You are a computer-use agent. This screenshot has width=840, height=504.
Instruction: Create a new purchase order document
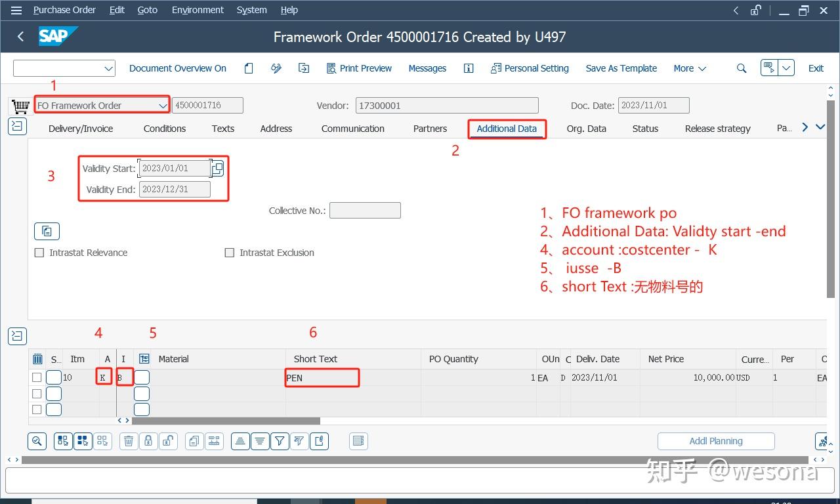249,68
